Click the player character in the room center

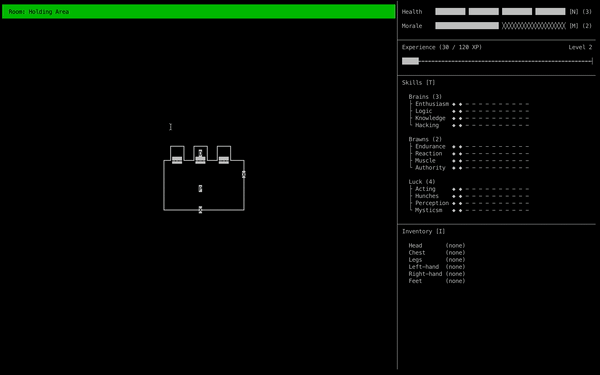tap(200, 188)
